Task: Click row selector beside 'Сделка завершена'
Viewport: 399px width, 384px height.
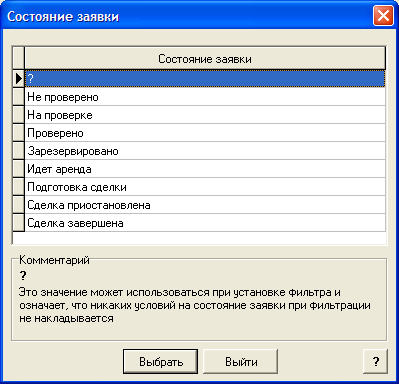Action: point(19,223)
